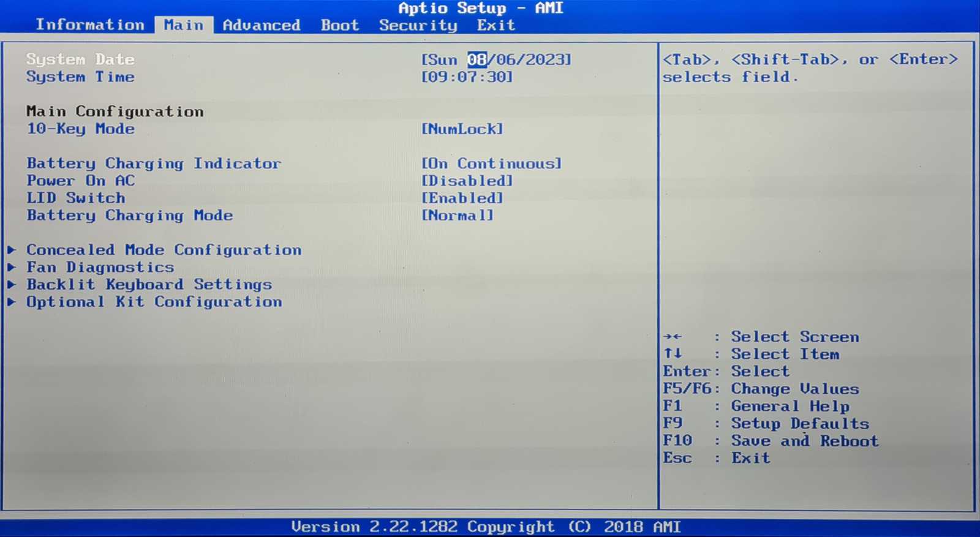Open Optional Kit Configuration submenu
980x537 pixels.
[154, 302]
